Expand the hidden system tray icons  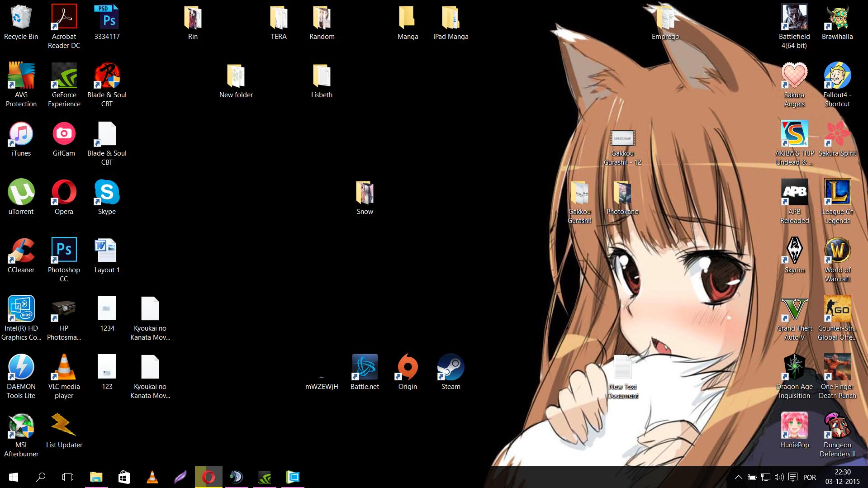pyautogui.click(x=738, y=477)
